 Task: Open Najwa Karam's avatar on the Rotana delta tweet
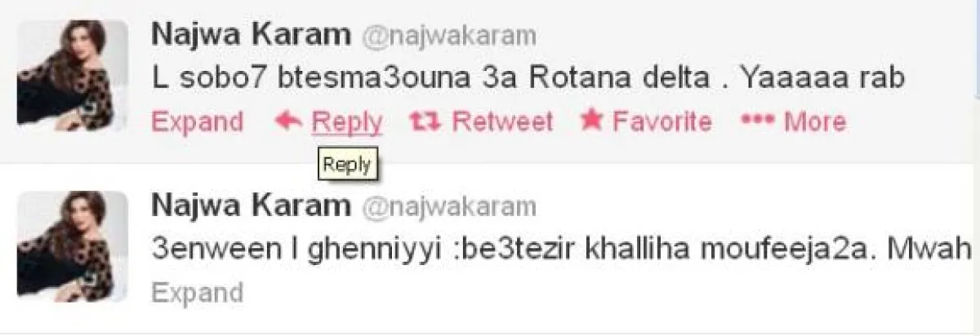pos(73,75)
